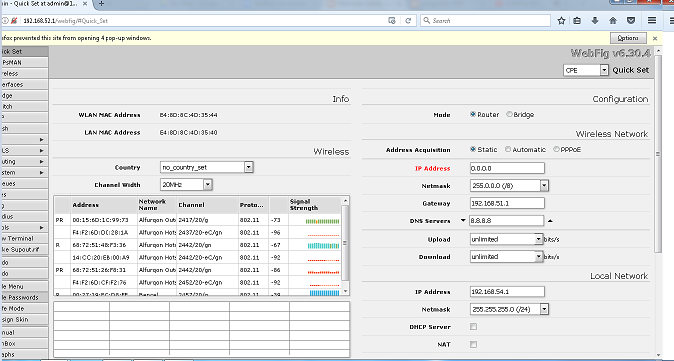Open Safe Mode in sidebar
This screenshot has width=674, height=361.
(x=24, y=309)
